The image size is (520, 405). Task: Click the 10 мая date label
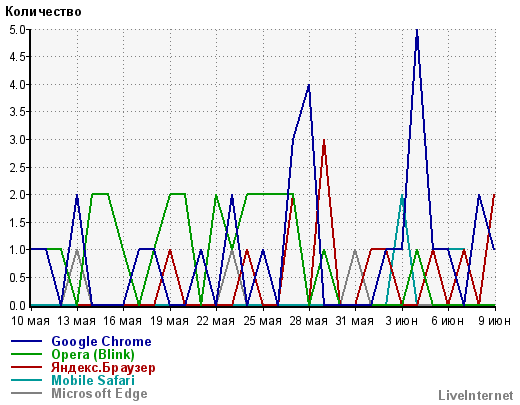(30, 321)
